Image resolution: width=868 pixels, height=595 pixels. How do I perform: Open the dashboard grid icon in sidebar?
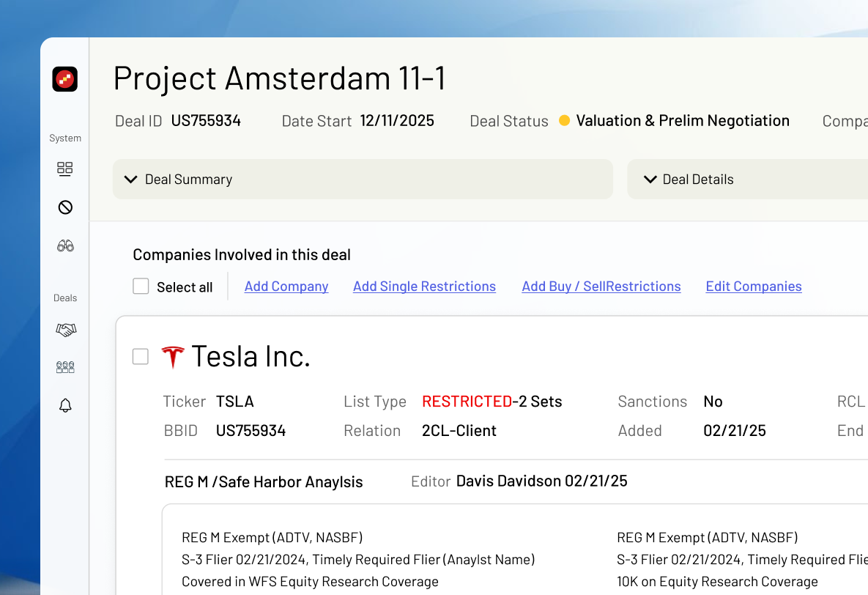pos(64,169)
